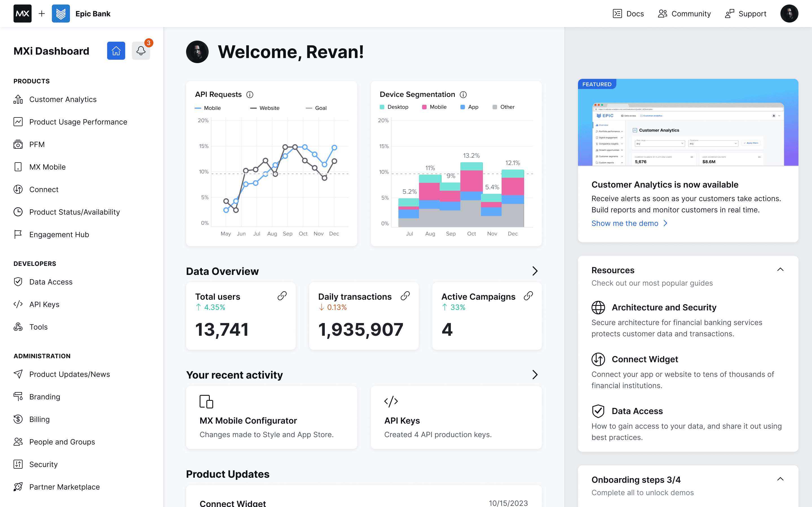Open Customer Analytics in sidebar
Image resolution: width=812 pixels, height=507 pixels.
63,100
